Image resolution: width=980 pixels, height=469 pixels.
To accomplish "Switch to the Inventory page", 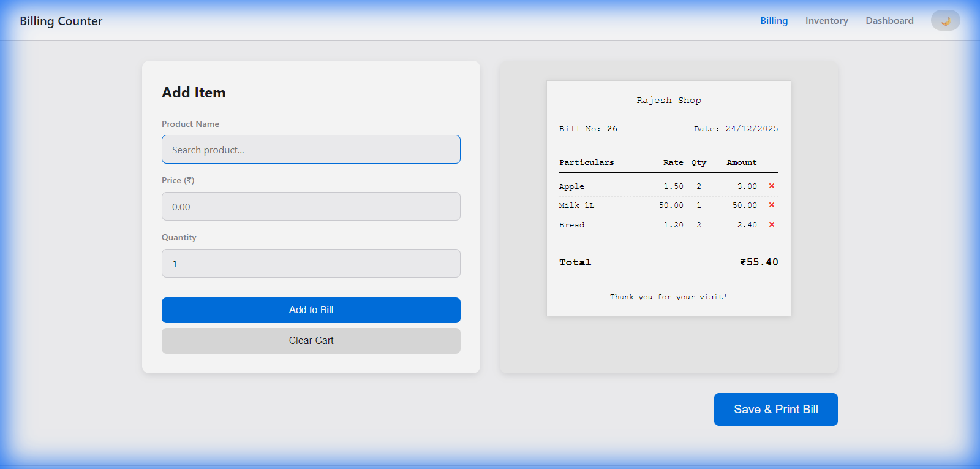I will click(827, 20).
